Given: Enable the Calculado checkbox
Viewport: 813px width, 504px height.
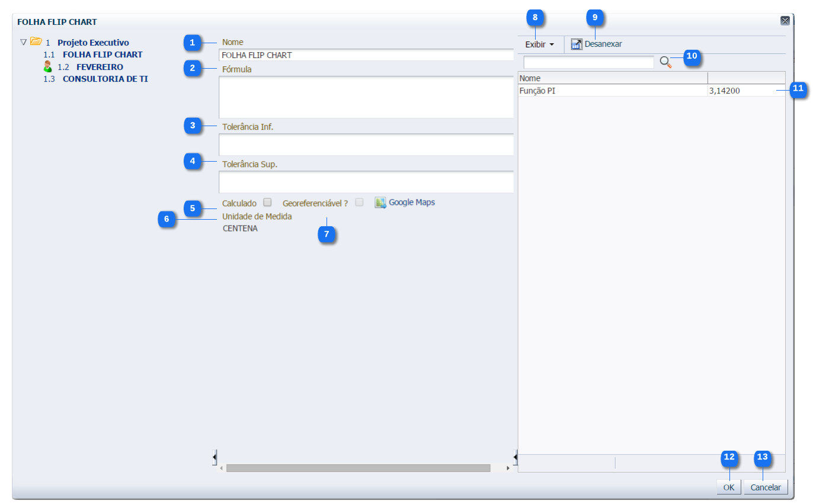Looking at the screenshot, I should click(267, 202).
